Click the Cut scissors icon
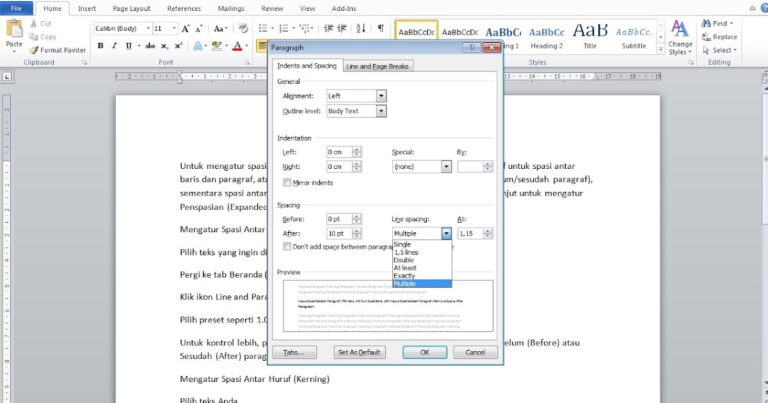Image resolution: width=768 pixels, height=403 pixels. [33, 24]
